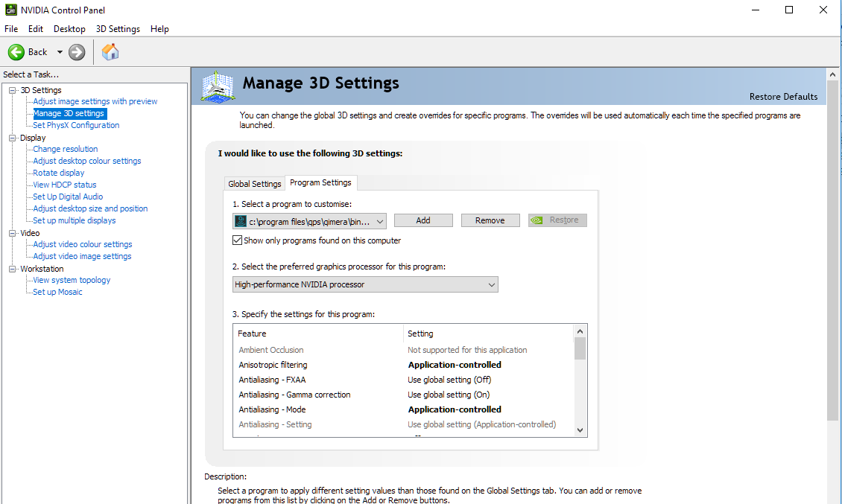Click the Add program button

tap(423, 220)
